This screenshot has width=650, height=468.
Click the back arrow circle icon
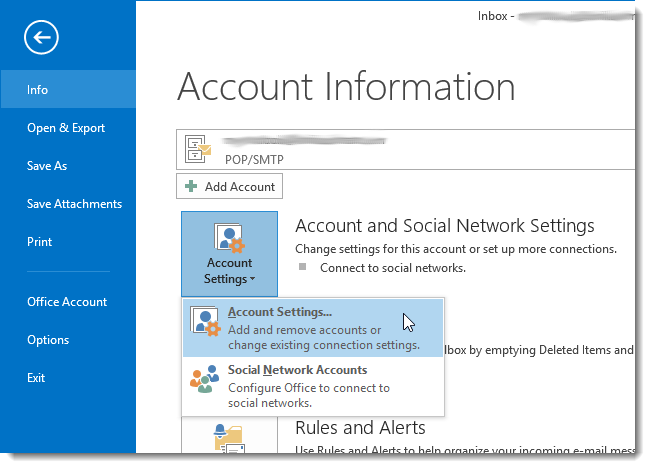[41, 37]
